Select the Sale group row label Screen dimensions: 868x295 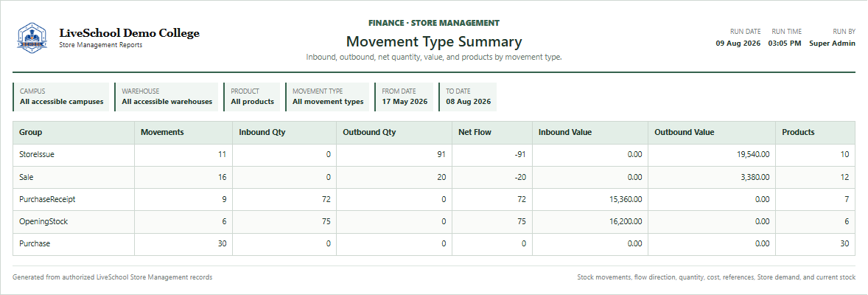click(x=27, y=177)
